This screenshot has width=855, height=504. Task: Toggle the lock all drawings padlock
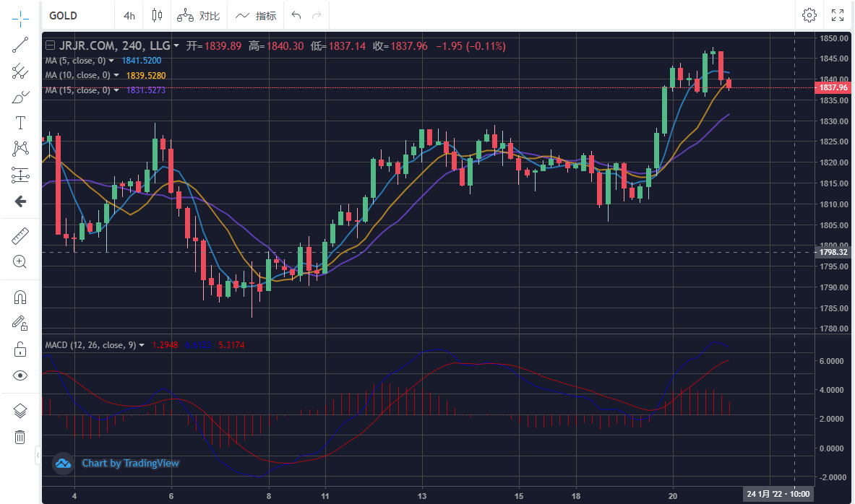20,350
